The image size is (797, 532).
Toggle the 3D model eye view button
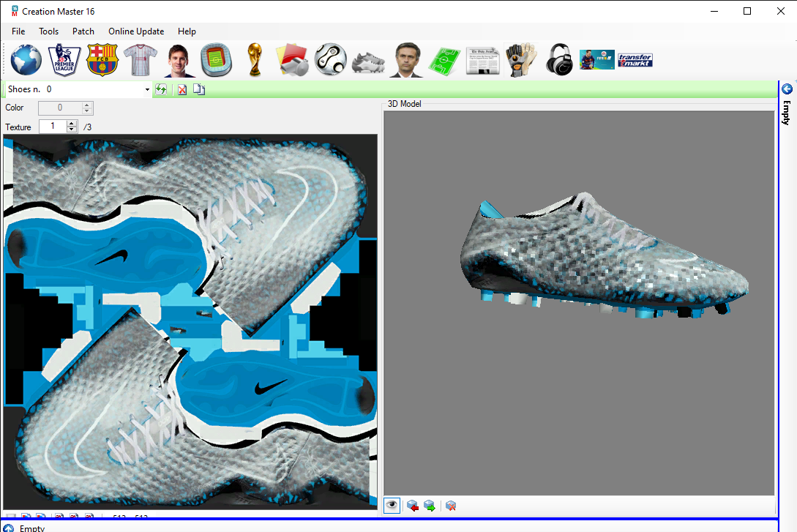[x=392, y=506]
